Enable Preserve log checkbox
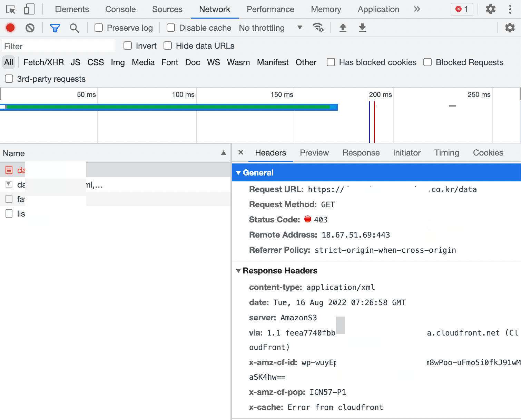 99,28
